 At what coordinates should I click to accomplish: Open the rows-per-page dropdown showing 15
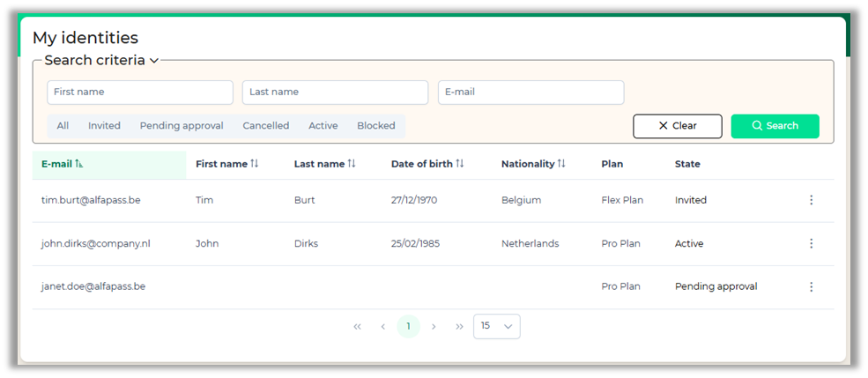click(497, 326)
